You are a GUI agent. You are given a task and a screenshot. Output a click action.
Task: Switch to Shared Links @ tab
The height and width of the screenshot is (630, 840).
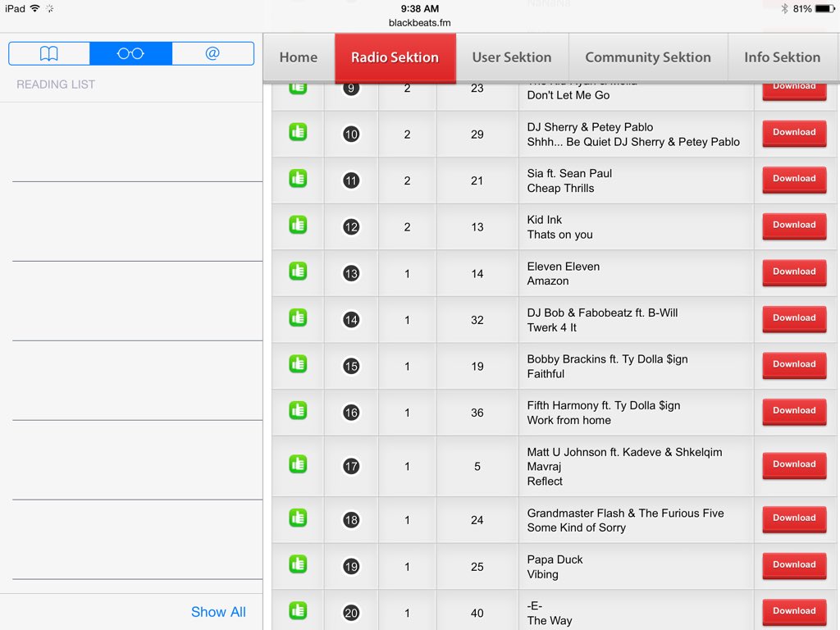212,53
